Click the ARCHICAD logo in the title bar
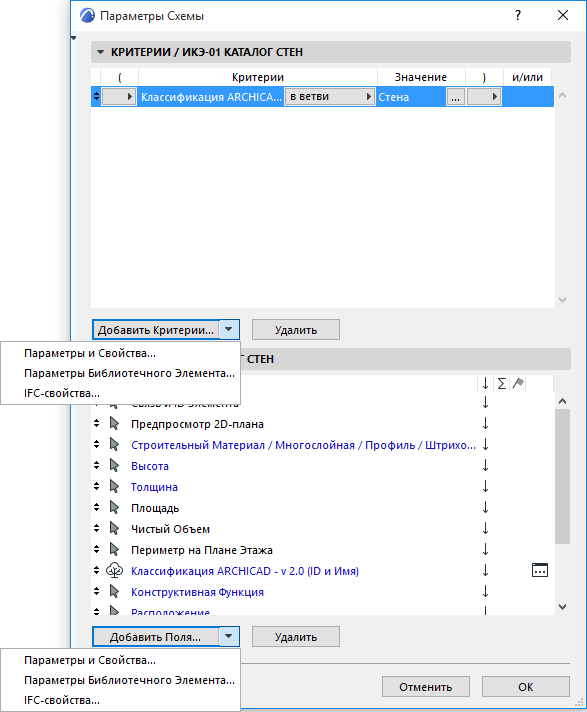The height and width of the screenshot is (712, 587). pyautogui.click(x=87, y=16)
